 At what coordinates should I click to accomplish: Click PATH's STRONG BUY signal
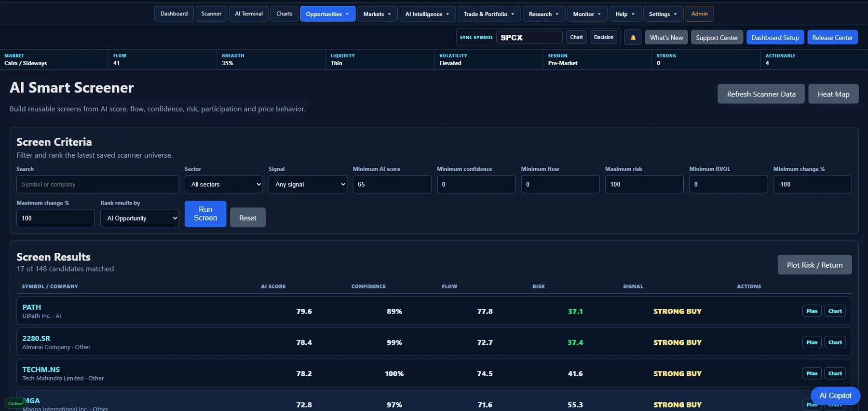tap(678, 312)
